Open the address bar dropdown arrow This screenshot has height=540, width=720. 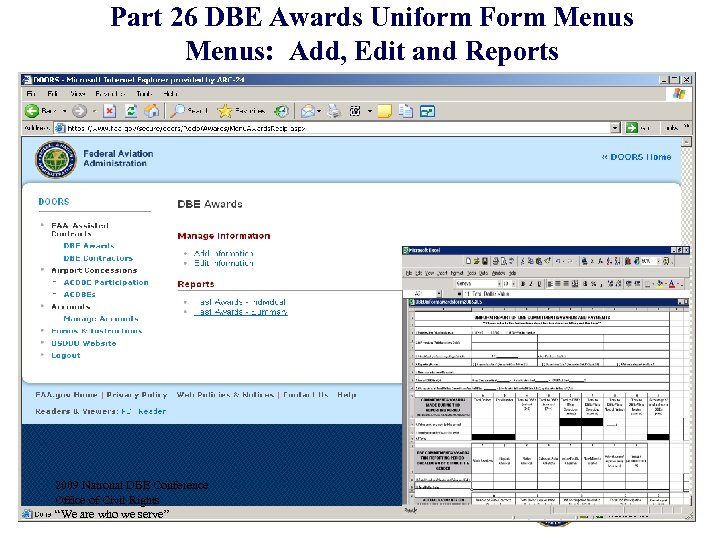(615, 128)
